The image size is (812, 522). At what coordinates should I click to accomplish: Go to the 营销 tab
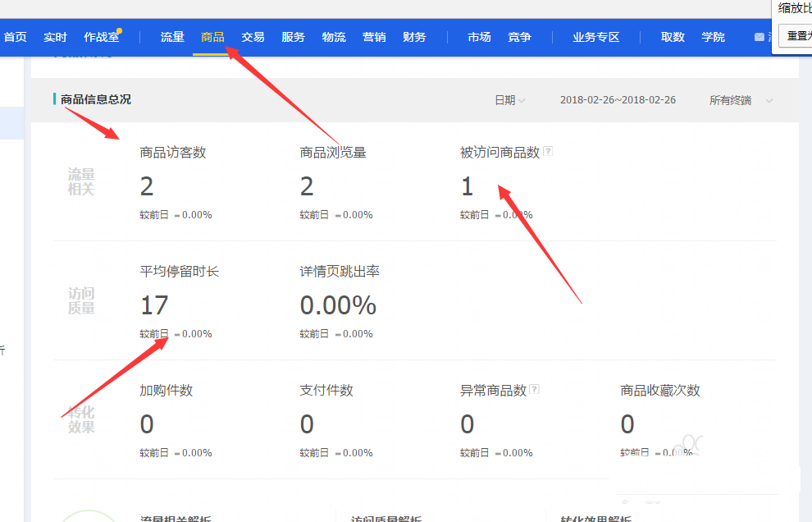[x=374, y=37]
